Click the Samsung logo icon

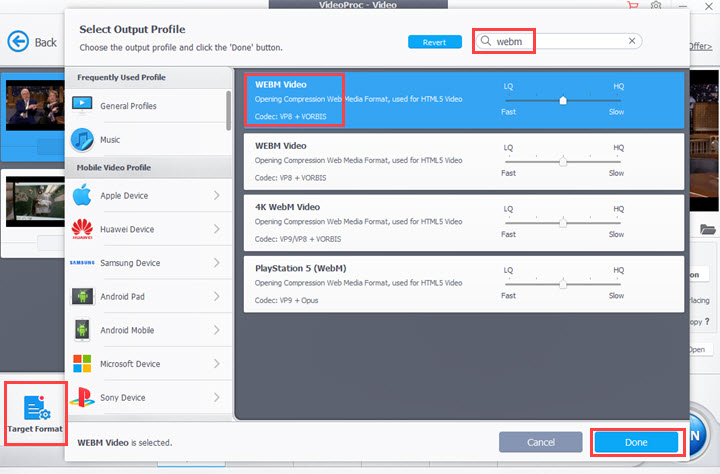(x=82, y=263)
